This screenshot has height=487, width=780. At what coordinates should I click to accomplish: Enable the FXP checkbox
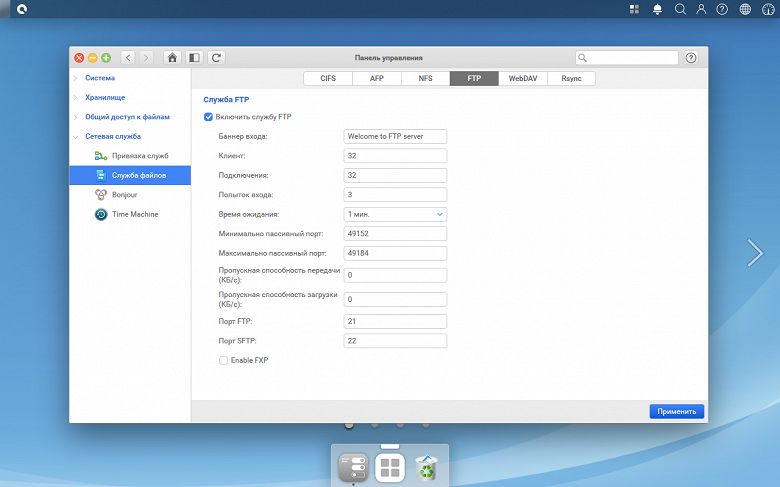pyautogui.click(x=223, y=360)
